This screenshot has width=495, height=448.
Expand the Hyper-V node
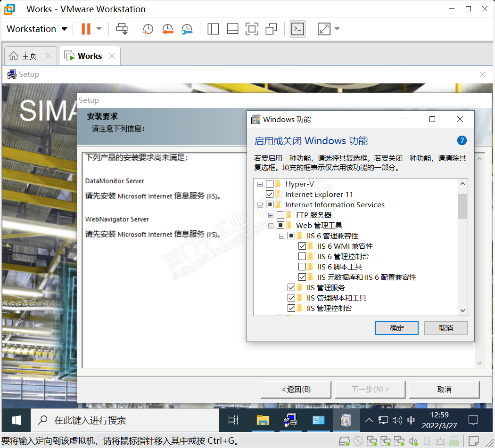260,184
